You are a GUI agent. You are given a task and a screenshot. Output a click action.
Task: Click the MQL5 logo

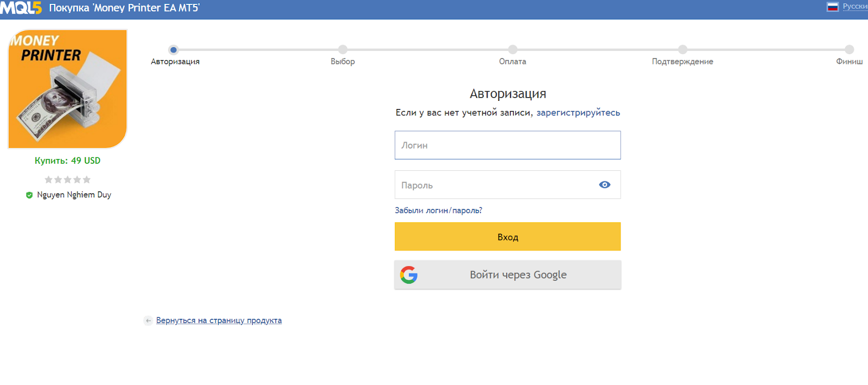tap(21, 8)
